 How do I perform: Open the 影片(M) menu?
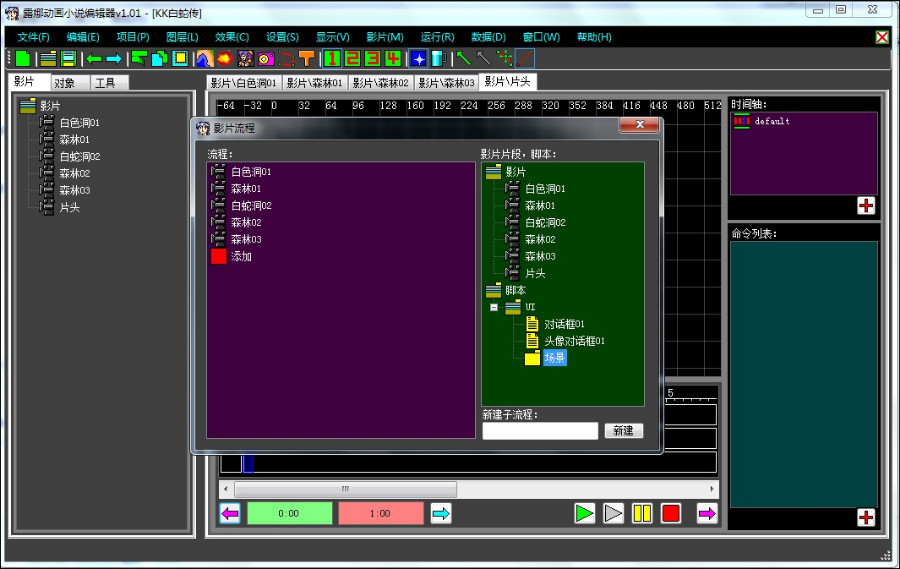coord(384,37)
